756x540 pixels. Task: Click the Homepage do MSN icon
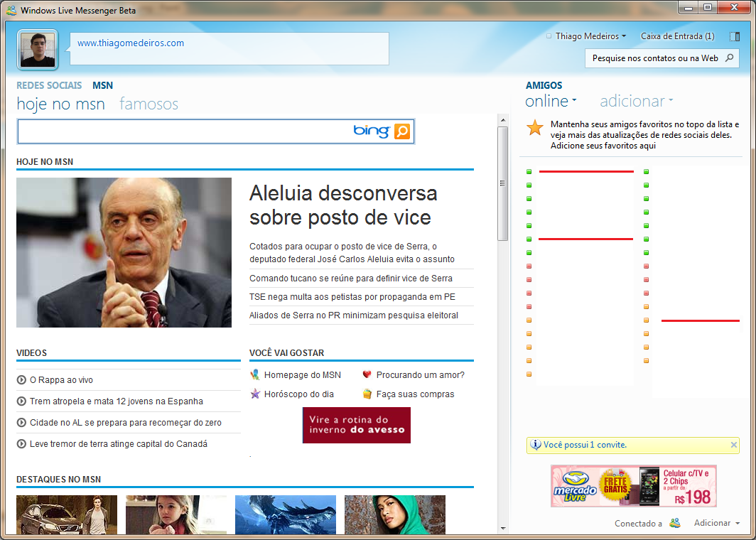click(255, 374)
